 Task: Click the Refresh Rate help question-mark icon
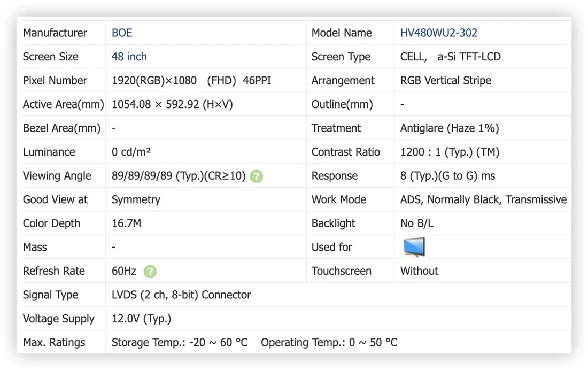point(150,271)
